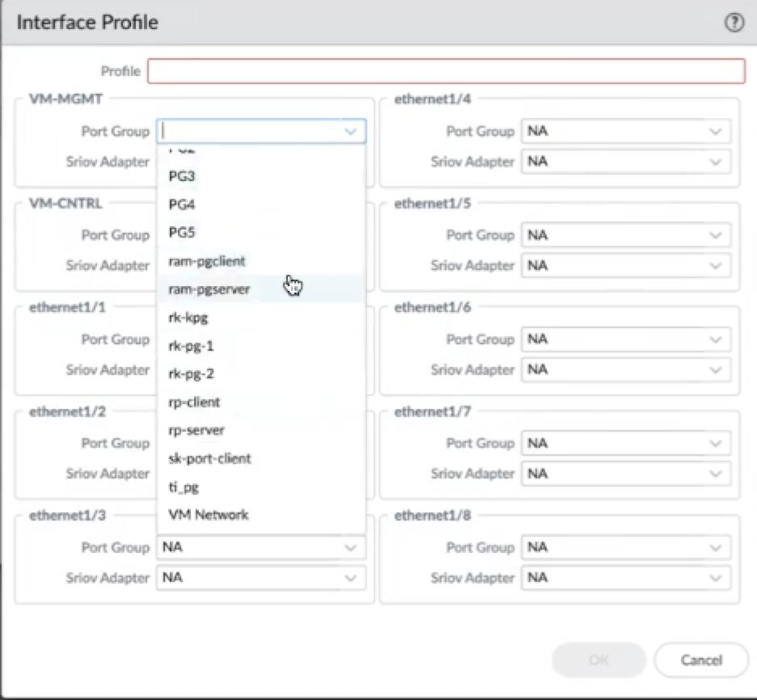Select ti_pg from the list
Screen dimensions: 757x700
tap(184, 487)
